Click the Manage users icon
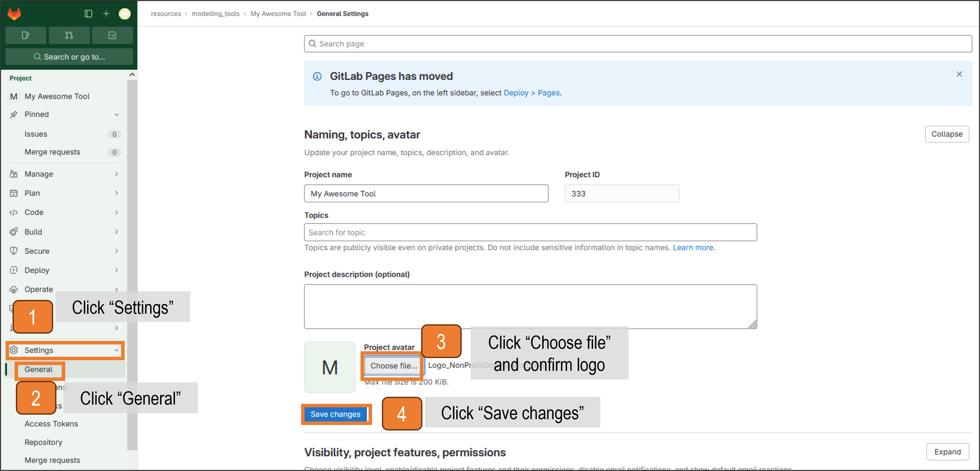 (14, 174)
